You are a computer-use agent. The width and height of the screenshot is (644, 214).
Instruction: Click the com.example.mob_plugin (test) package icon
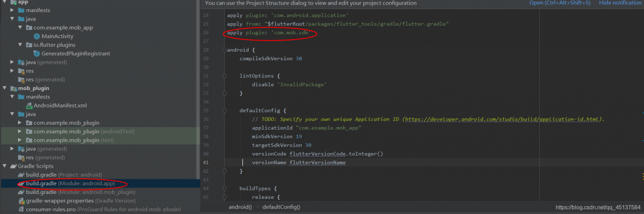tap(29, 140)
